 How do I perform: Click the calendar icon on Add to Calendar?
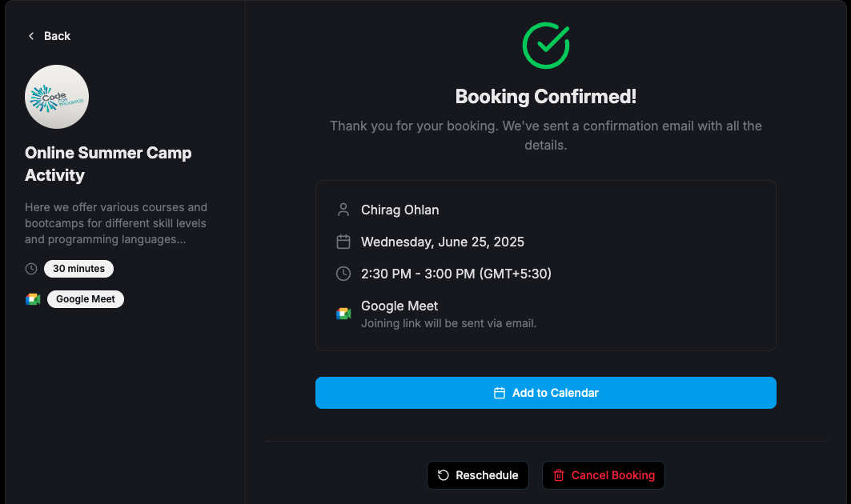tap(500, 393)
